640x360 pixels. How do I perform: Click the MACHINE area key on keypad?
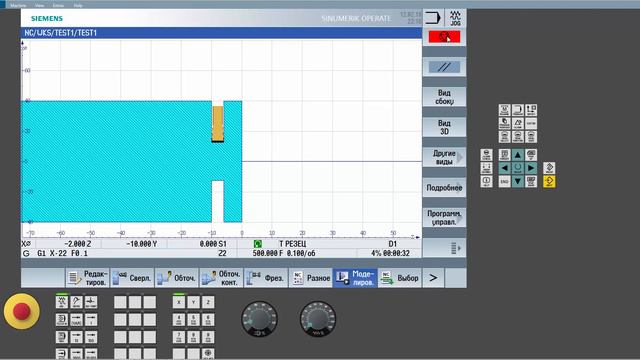(x=504, y=110)
